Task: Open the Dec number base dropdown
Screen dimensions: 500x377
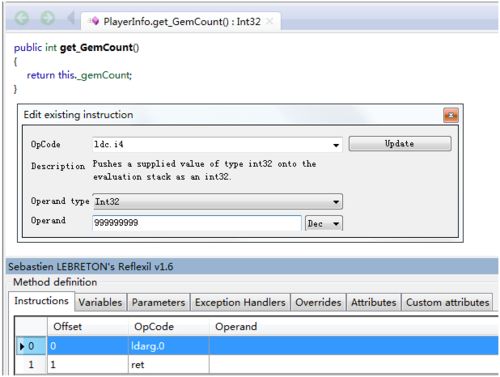Action: 324,223
